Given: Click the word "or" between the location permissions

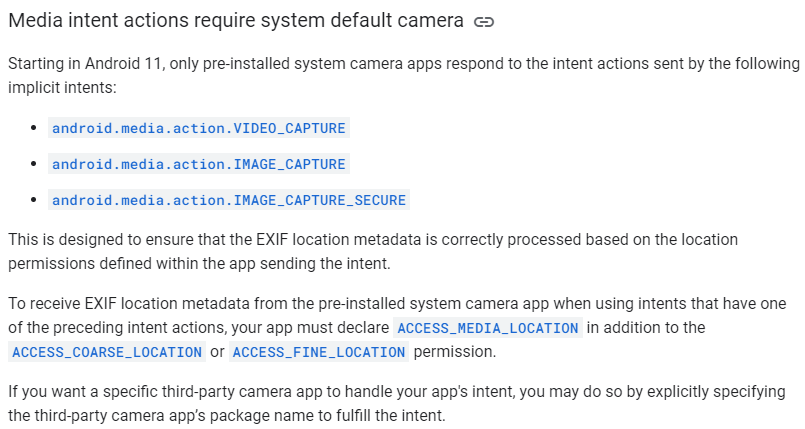Looking at the screenshot, I should tap(217, 352).
